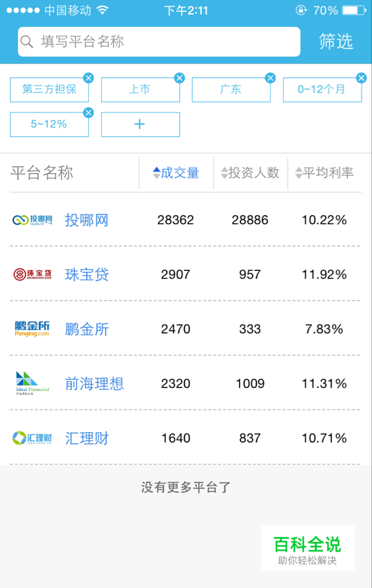Remove the 广东 filter tag
Viewport: 372px width, 588px height.
click(x=270, y=78)
